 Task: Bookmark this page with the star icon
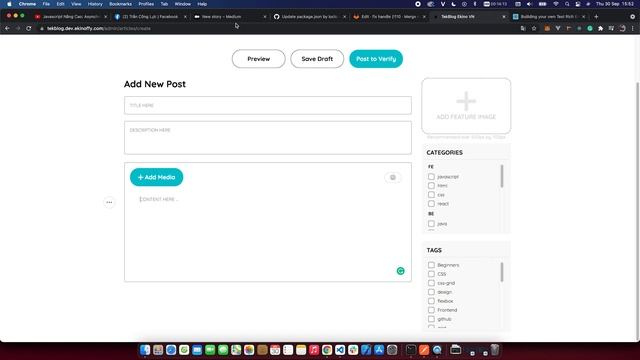pyautogui.click(x=534, y=29)
